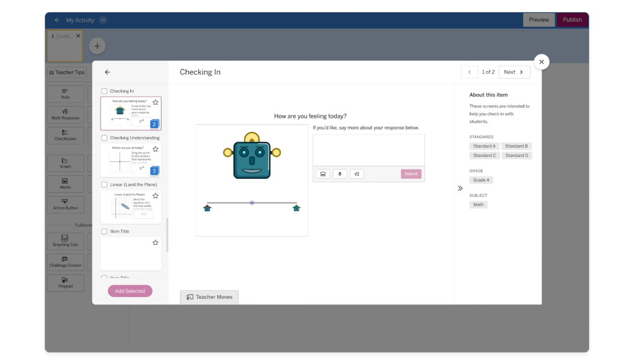The image size is (634, 364).
Task: Click the Publish button
Action: pyautogui.click(x=572, y=19)
